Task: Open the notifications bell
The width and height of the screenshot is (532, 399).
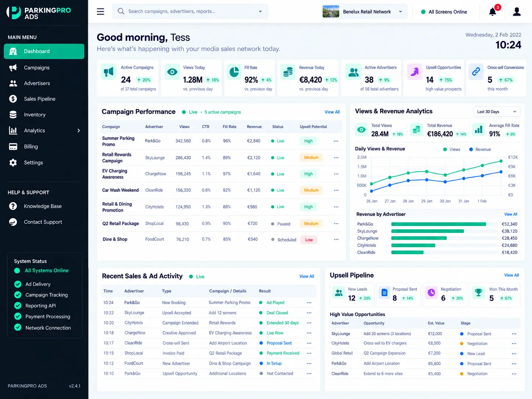Action: (x=493, y=12)
